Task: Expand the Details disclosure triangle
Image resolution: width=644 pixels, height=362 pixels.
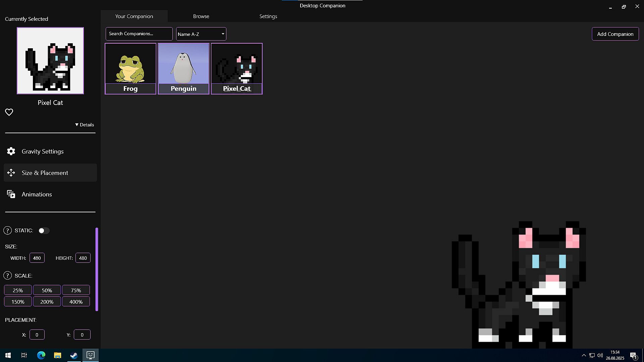Action: click(x=77, y=125)
